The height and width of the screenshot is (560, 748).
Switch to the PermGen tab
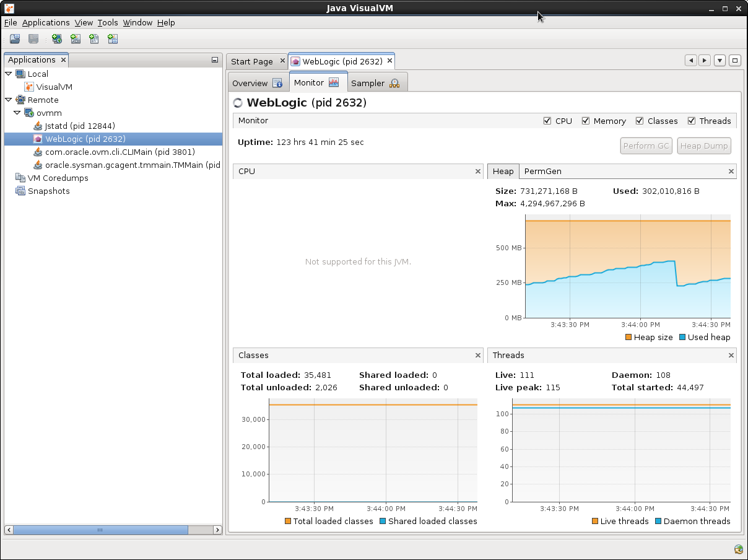[x=542, y=171]
